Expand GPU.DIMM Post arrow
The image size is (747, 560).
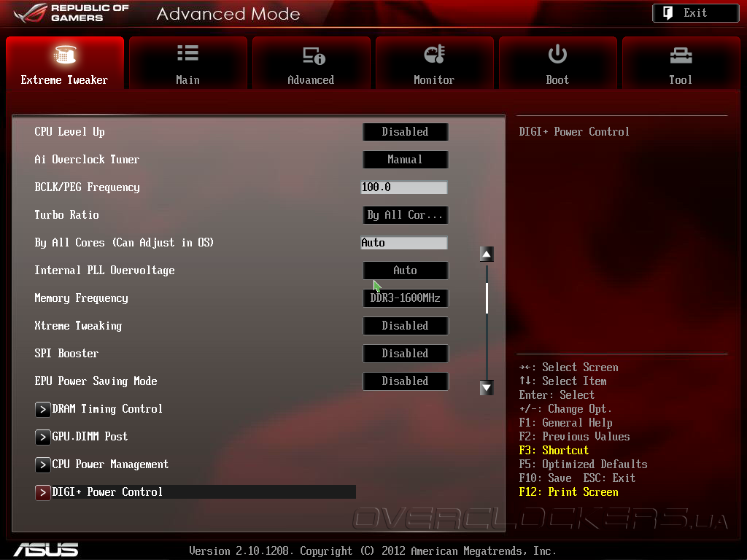tap(43, 437)
